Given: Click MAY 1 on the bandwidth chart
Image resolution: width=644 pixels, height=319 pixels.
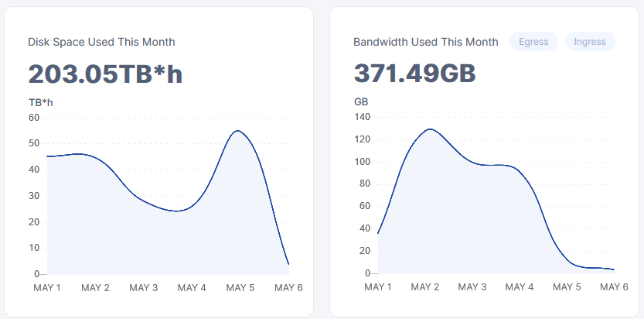Looking at the screenshot, I should 378,287.
